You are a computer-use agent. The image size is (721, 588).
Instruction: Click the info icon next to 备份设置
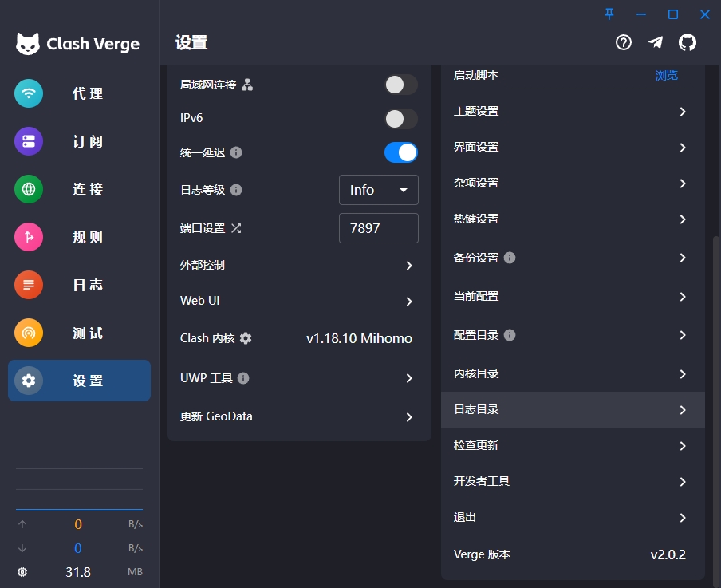[510, 258]
